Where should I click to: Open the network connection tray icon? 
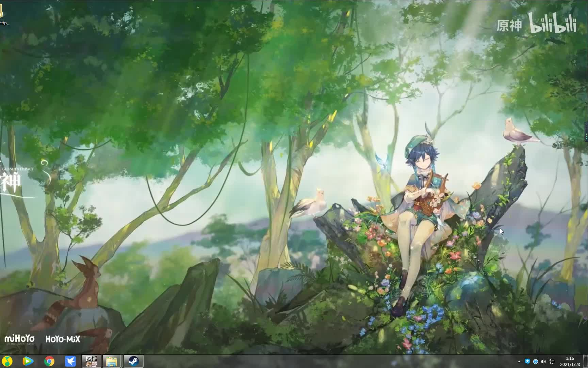[x=552, y=362]
